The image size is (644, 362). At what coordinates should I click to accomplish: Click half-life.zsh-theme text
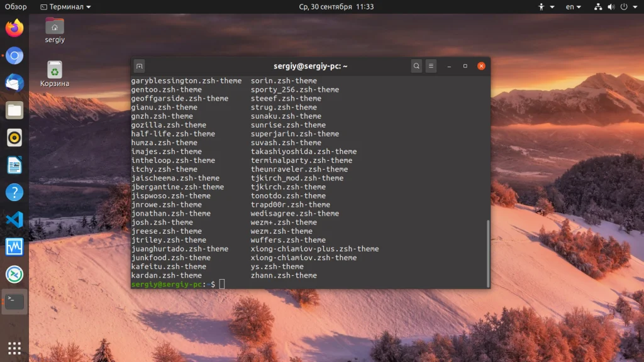pos(174,134)
